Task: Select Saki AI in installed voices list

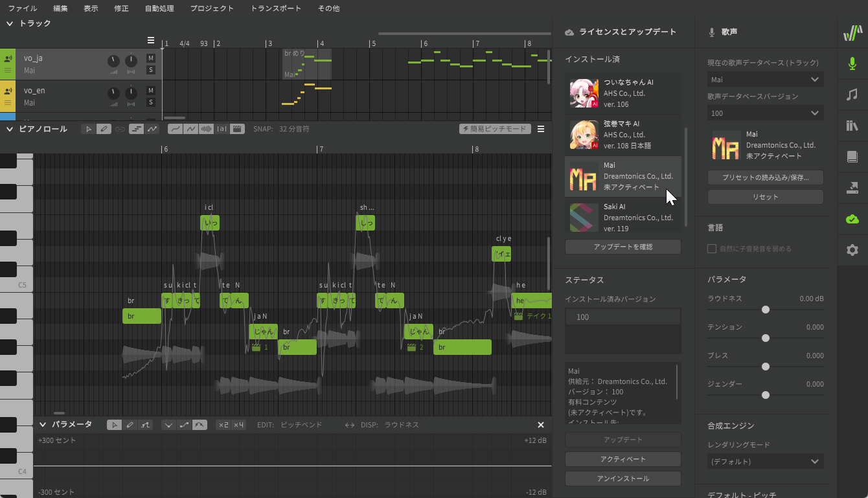Action: click(x=623, y=216)
